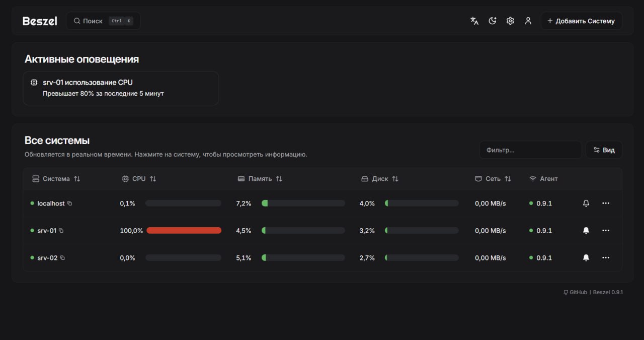Sort by CPU column header

point(139,179)
